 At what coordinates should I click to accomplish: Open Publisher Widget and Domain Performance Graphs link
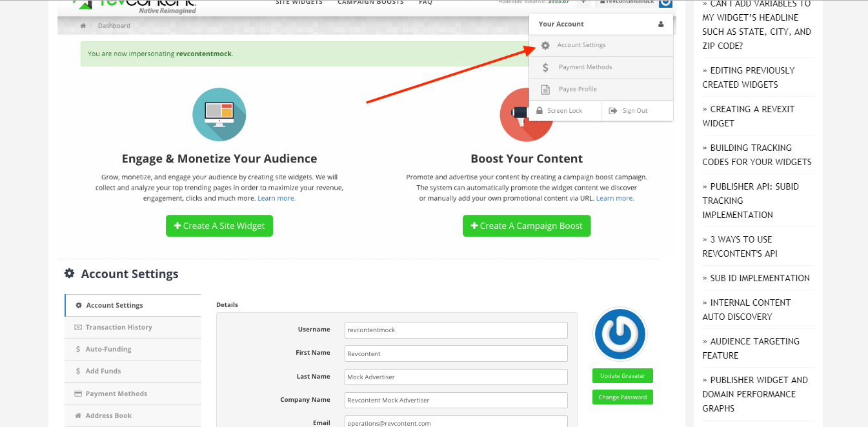click(755, 394)
